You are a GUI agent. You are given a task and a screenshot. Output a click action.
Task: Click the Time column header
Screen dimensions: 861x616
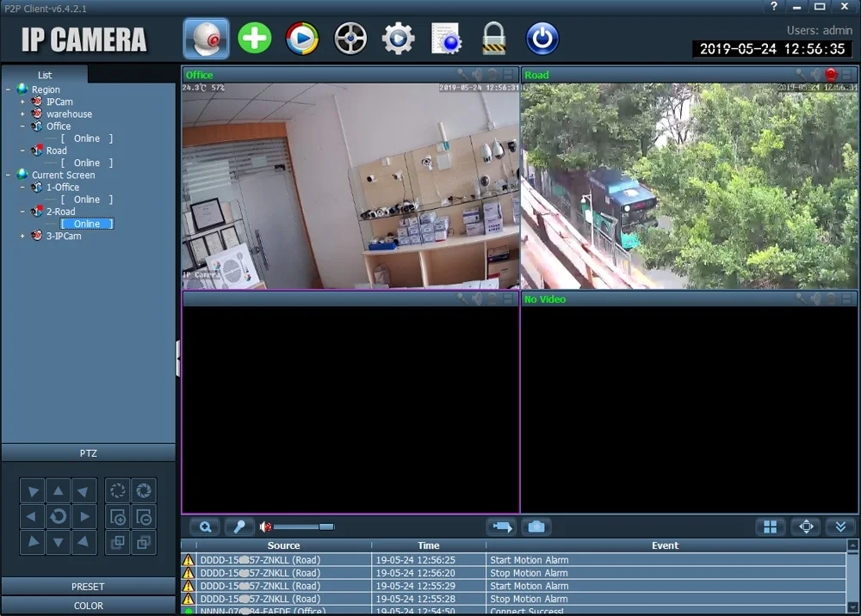pos(428,545)
